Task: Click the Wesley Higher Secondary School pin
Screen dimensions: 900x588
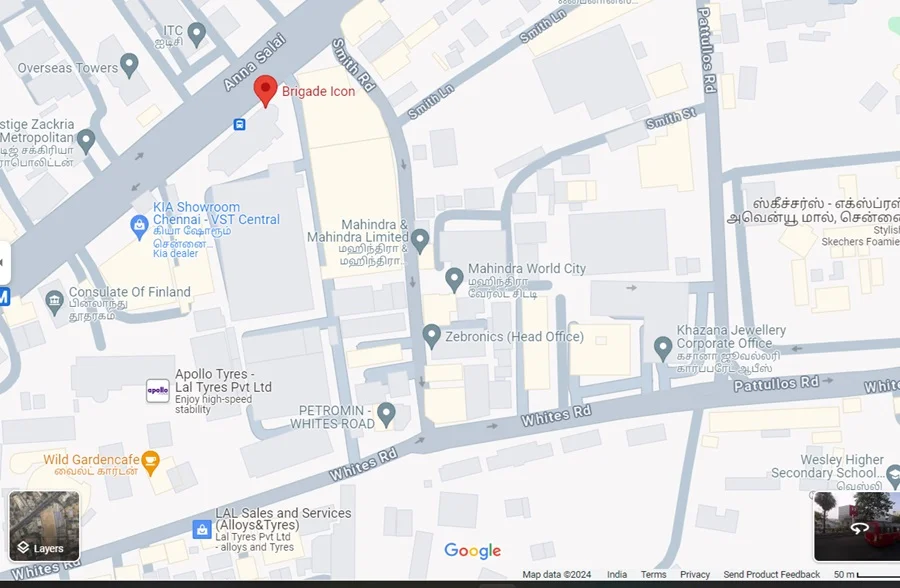Action: [893, 477]
